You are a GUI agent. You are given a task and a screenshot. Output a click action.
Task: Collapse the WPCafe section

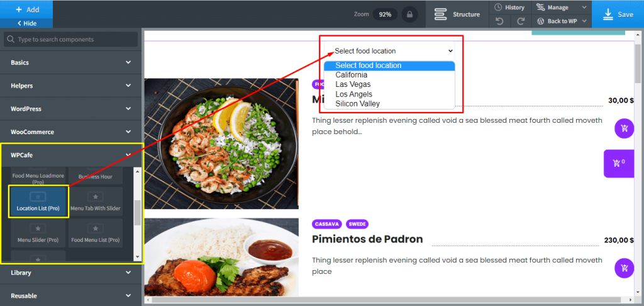click(x=70, y=155)
